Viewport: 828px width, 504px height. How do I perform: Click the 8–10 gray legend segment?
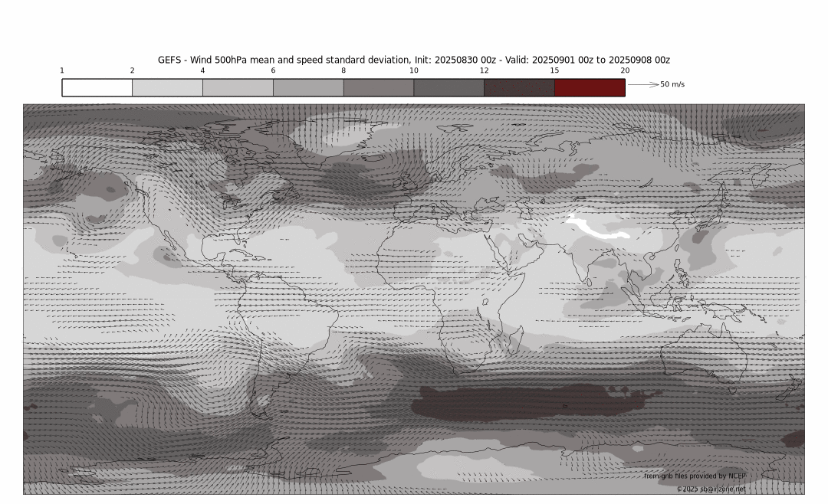pos(378,87)
